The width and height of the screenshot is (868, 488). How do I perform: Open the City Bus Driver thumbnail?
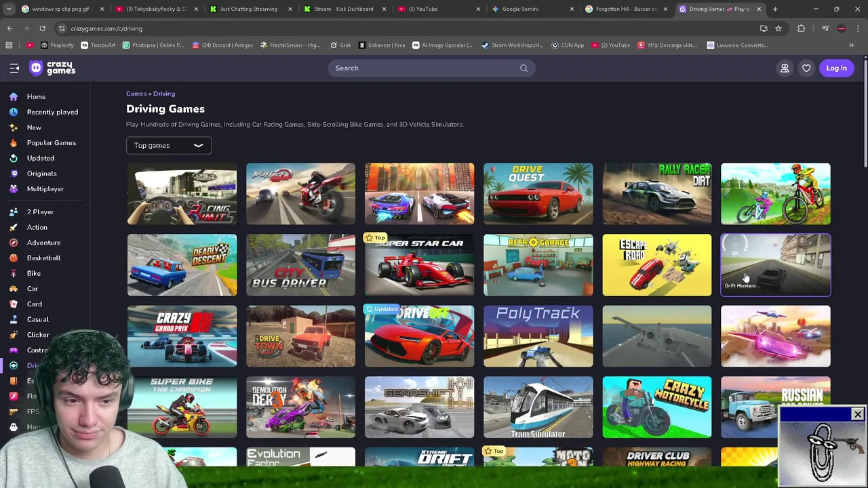pyautogui.click(x=300, y=265)
